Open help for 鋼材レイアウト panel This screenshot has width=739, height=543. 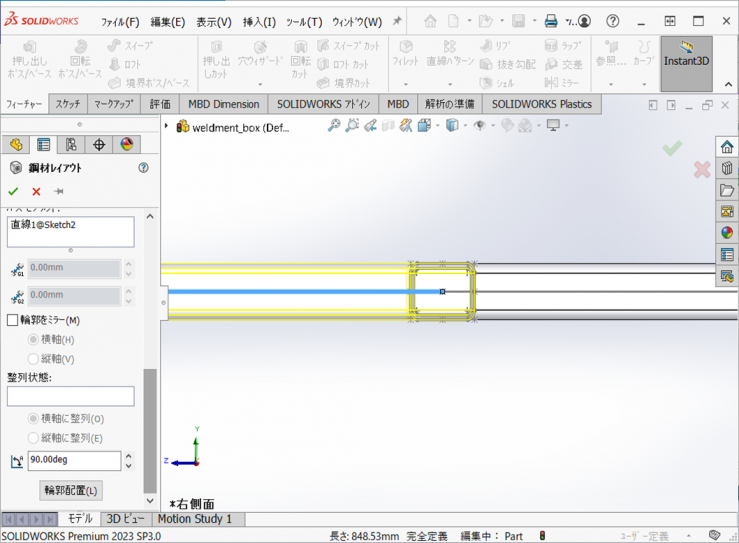point(143,168)
